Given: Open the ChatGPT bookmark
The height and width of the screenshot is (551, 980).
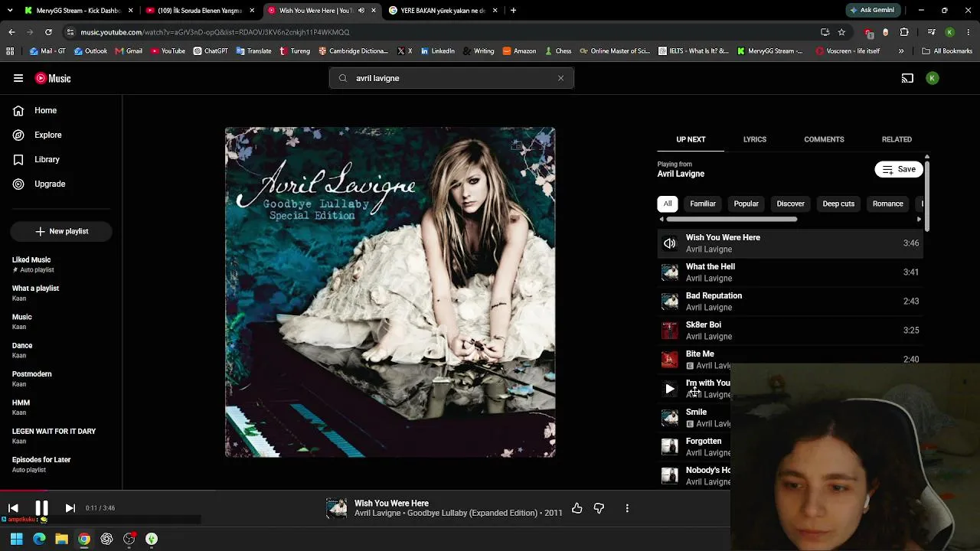Looking at the screenshot, I should (211, 51).
